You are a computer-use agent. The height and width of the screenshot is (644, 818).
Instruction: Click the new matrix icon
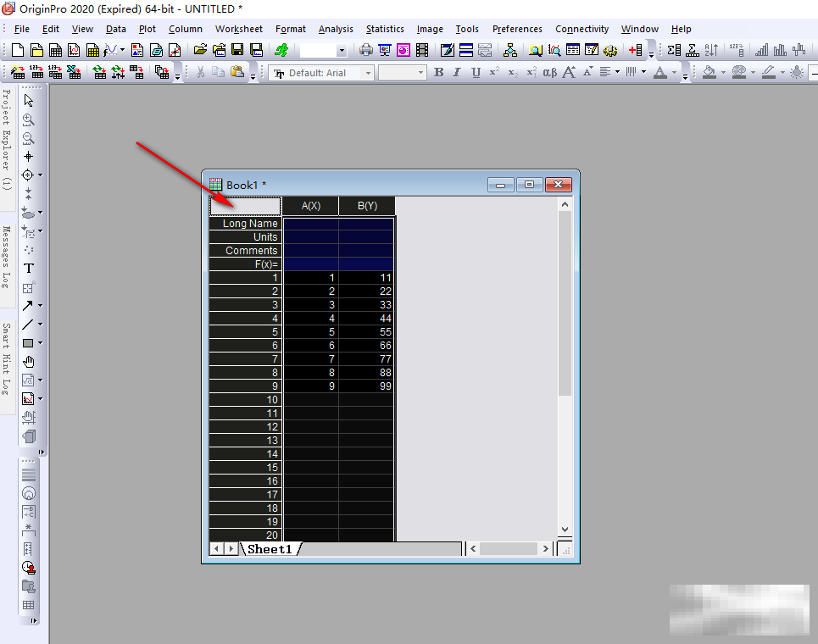click(93, 50)
